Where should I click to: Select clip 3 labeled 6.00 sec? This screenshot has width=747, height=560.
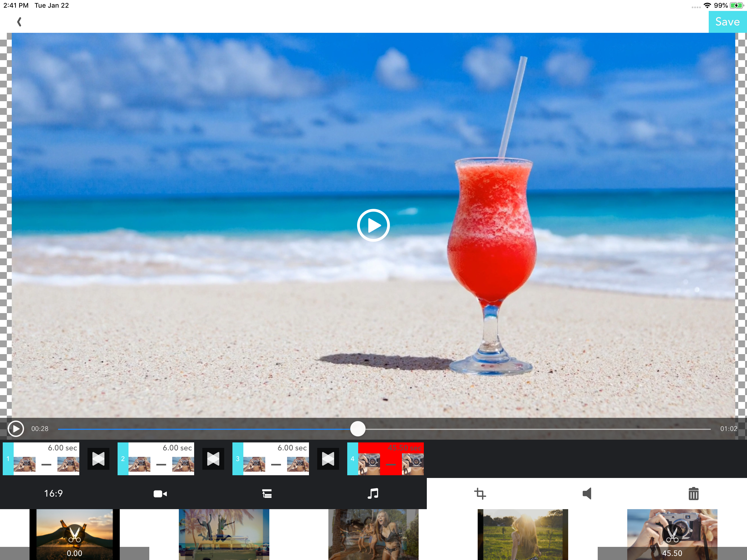(271, 459)
